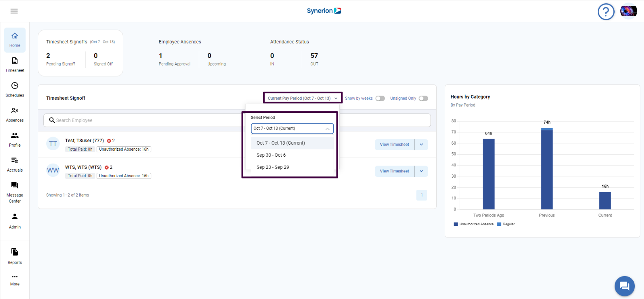Click WW employee avatar
Screen dimensions: 644x299
[x=53, y=170]
